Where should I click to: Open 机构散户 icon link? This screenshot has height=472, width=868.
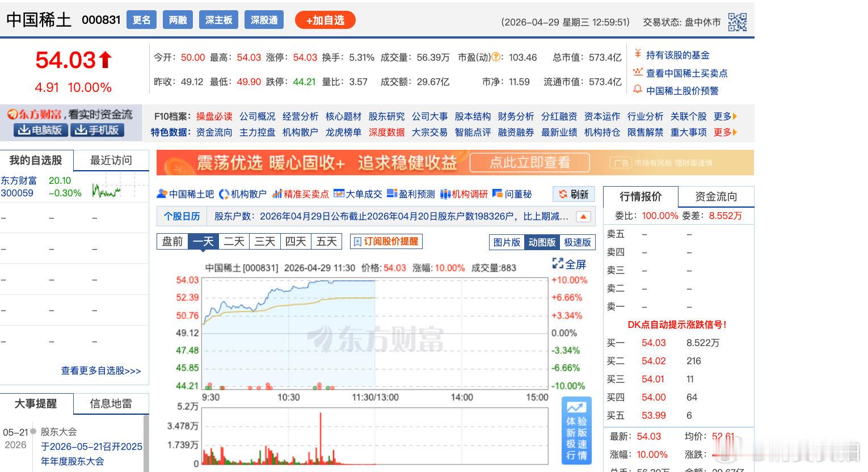pos(224,194)
